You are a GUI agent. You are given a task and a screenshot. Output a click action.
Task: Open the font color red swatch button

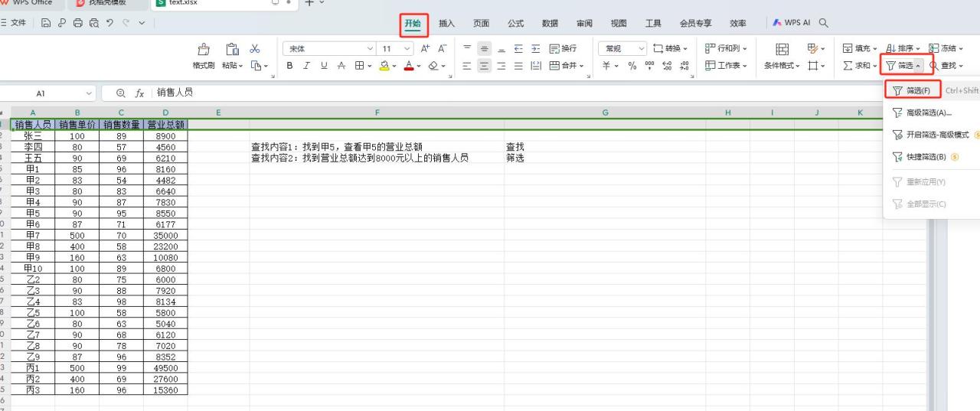(x=409, y=66)
